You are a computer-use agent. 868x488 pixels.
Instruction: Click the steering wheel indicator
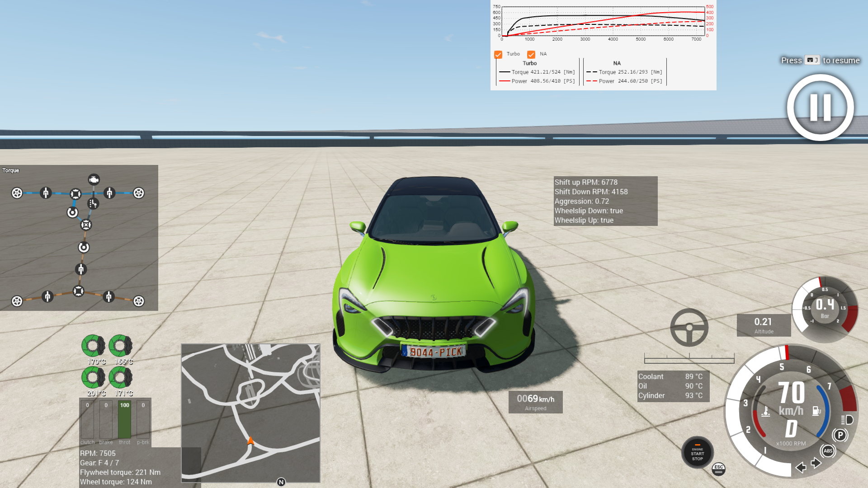[x=689, y=328]
